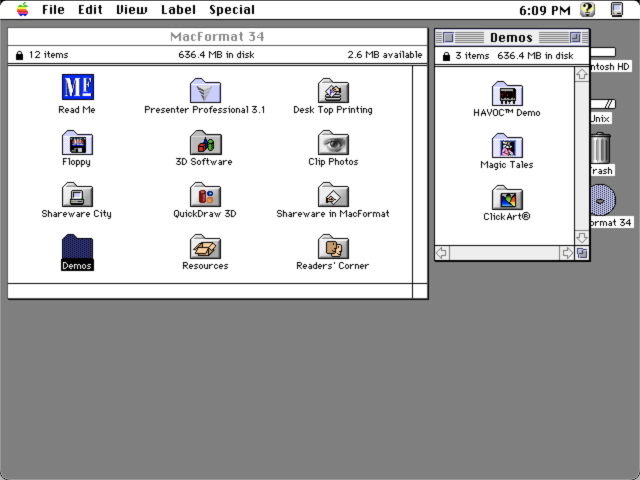Select the Readers' Corner folder
The width and height of the screenshot is (640, 480).
[x=333, y=247]
